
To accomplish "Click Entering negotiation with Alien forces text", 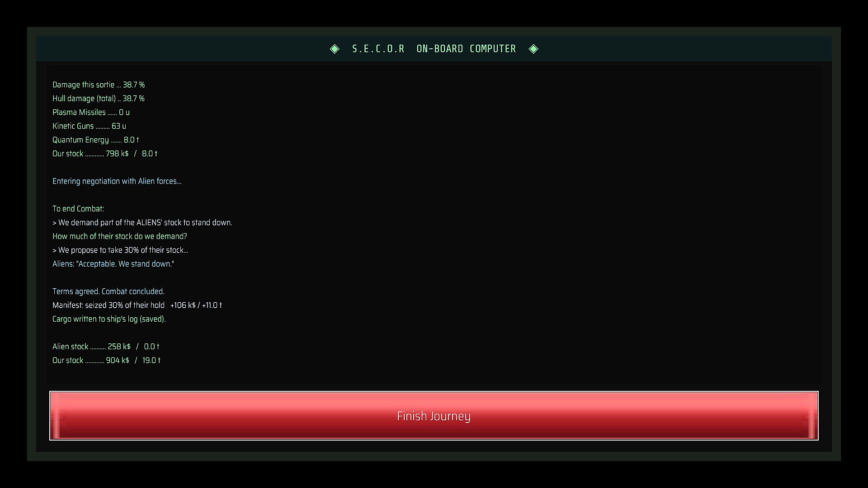I will pos(117,181).
